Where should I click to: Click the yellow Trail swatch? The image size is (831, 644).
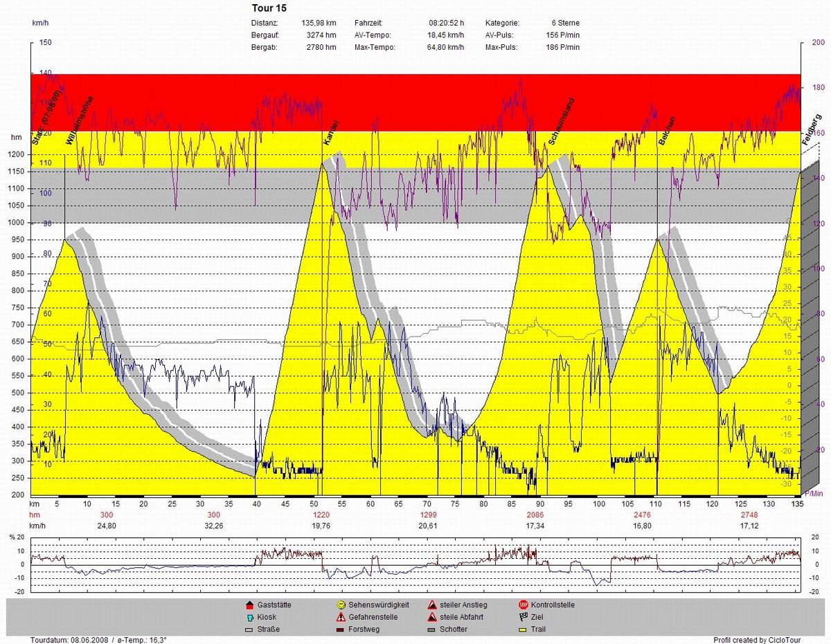pos(524,629)
